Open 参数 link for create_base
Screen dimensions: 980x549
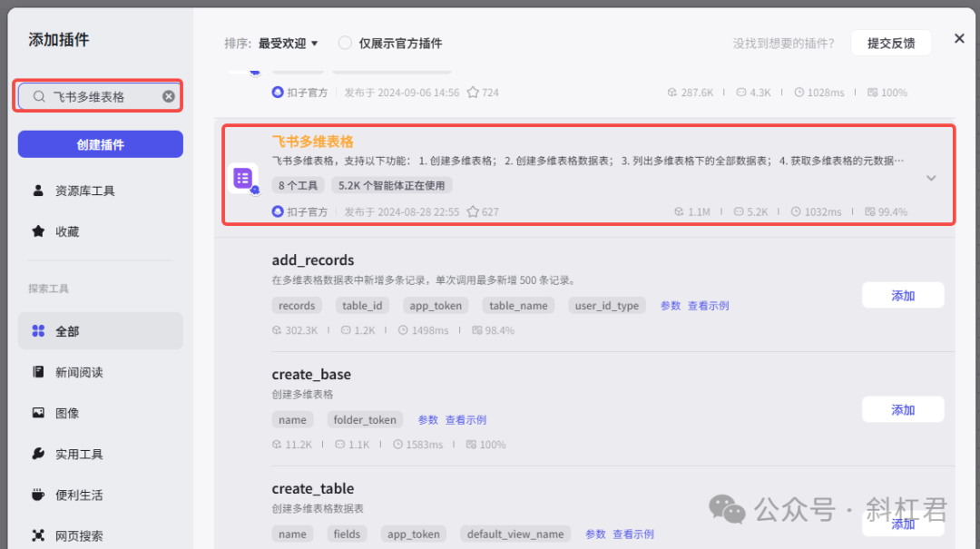point(427,419)
